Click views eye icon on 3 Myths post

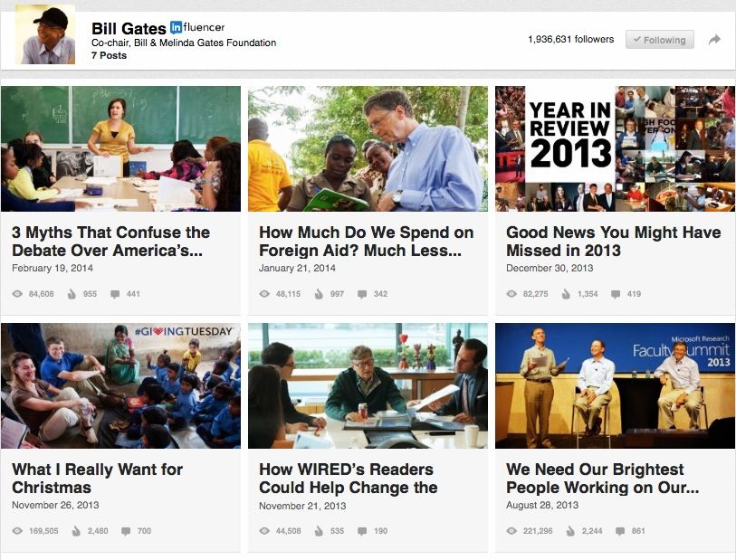pos(17,294)
